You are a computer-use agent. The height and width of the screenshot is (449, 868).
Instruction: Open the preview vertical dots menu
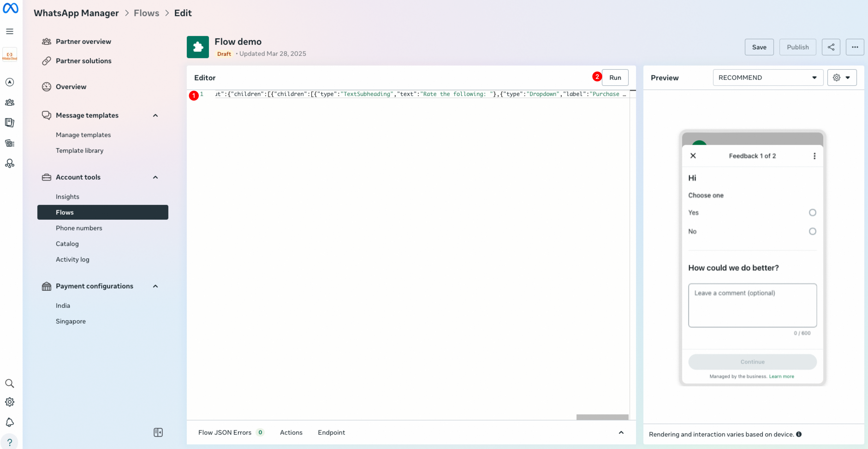pos(814,156)
